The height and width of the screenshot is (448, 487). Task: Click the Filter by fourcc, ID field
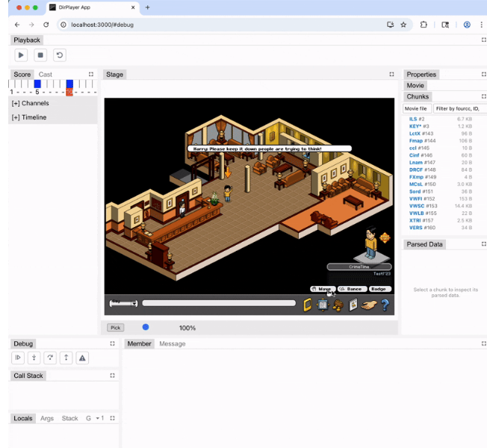pyautogui.click(x=460, y=108)
